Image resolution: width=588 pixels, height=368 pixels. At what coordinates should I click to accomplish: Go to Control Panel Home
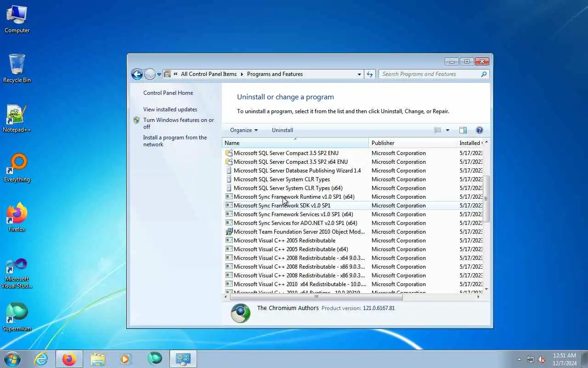coord(168,93)
